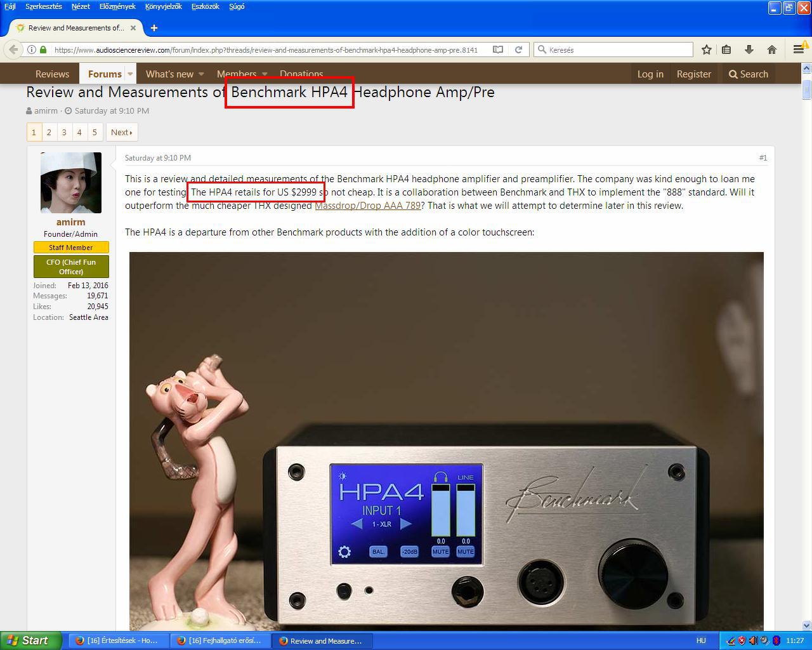
Task: Reload the current page
Action: (x=519, y=50)
